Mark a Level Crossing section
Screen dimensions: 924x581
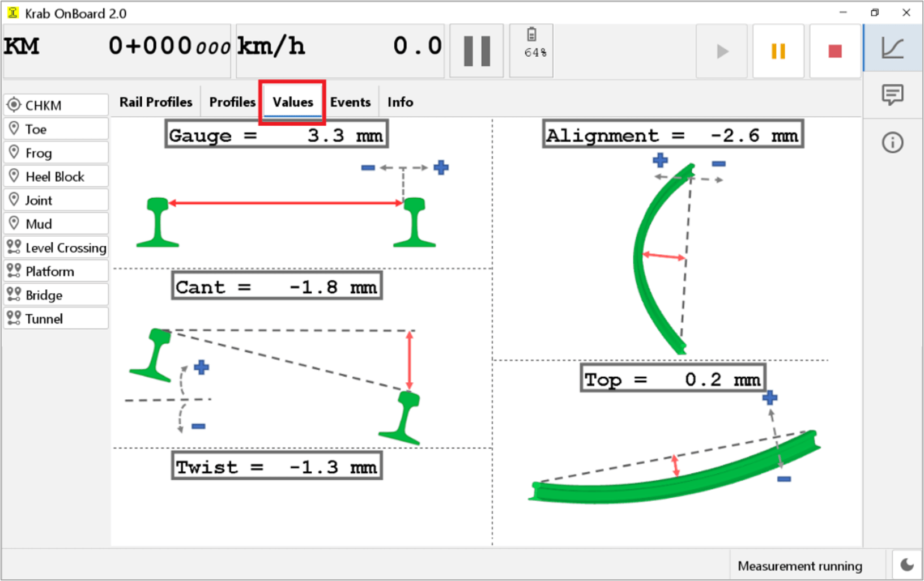point(56,248)
